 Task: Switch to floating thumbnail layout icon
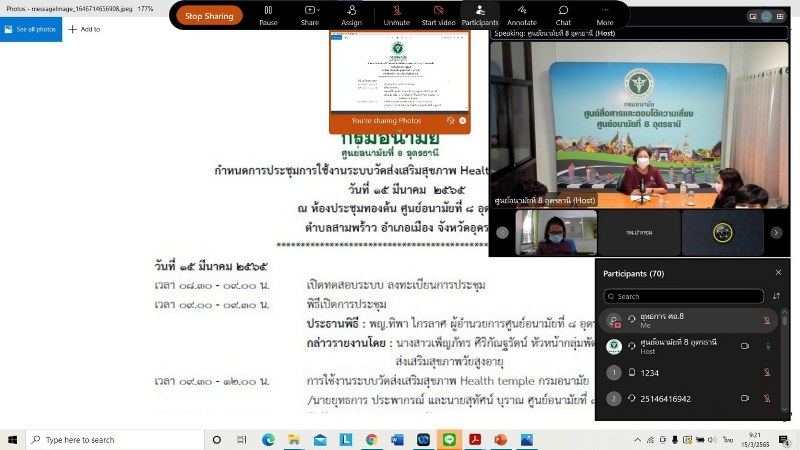click(x=753, y=16)
